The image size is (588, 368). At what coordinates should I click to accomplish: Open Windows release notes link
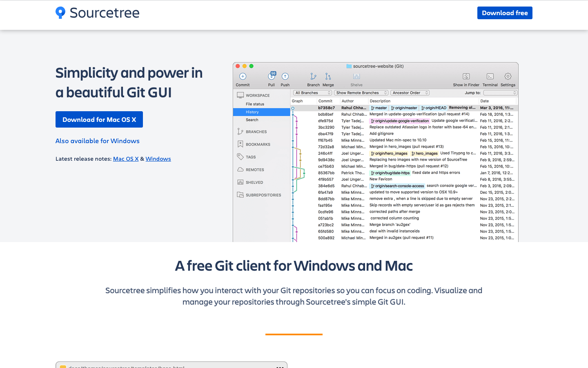[x=158, y=159]
